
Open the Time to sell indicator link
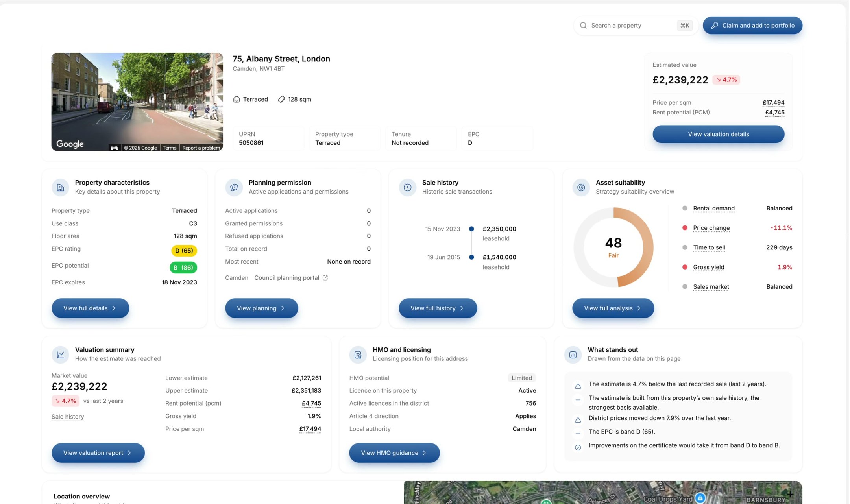709,248
